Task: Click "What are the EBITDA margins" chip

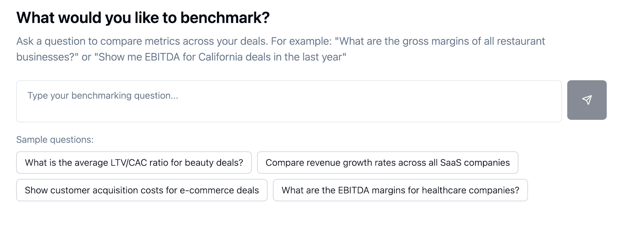Action: [400, 190]
